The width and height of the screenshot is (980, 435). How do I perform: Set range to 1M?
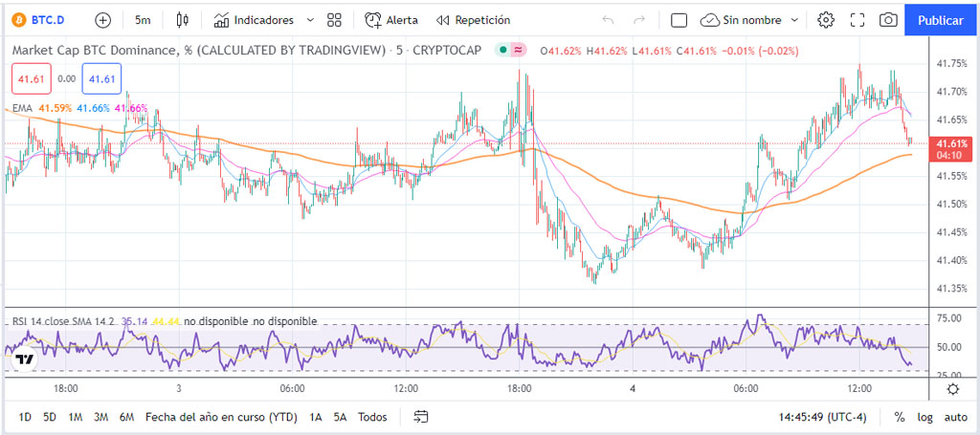(x=76, y=416)
